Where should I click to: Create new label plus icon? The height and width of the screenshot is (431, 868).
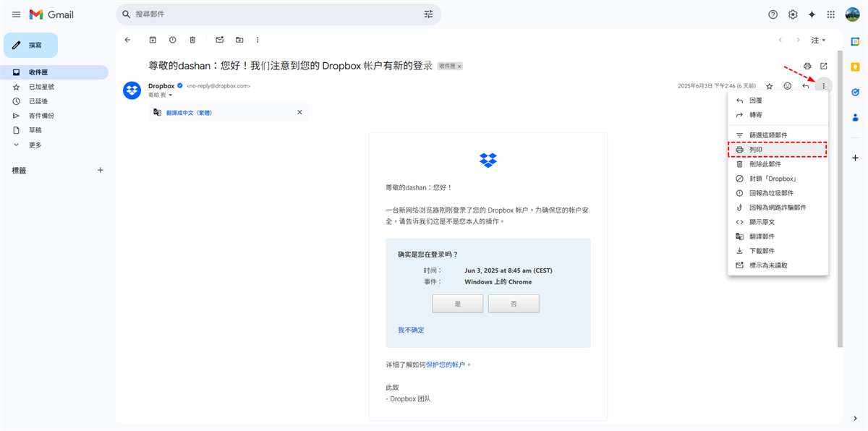point(101,170)
